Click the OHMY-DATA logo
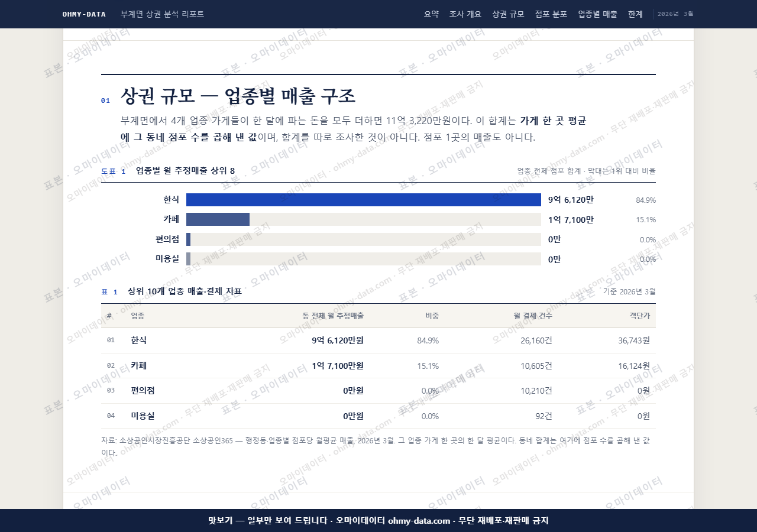Image resolution: width=757 pixels, height=532 pixels. click(84, 14)
